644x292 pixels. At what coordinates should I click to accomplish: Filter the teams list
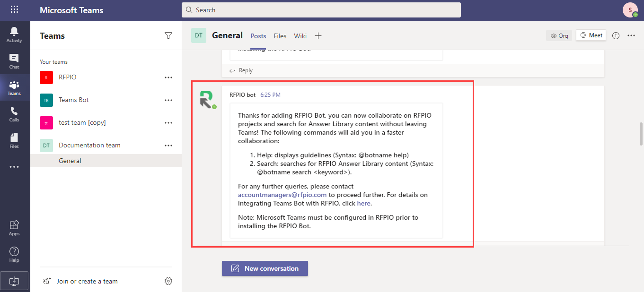coord(168,35)
